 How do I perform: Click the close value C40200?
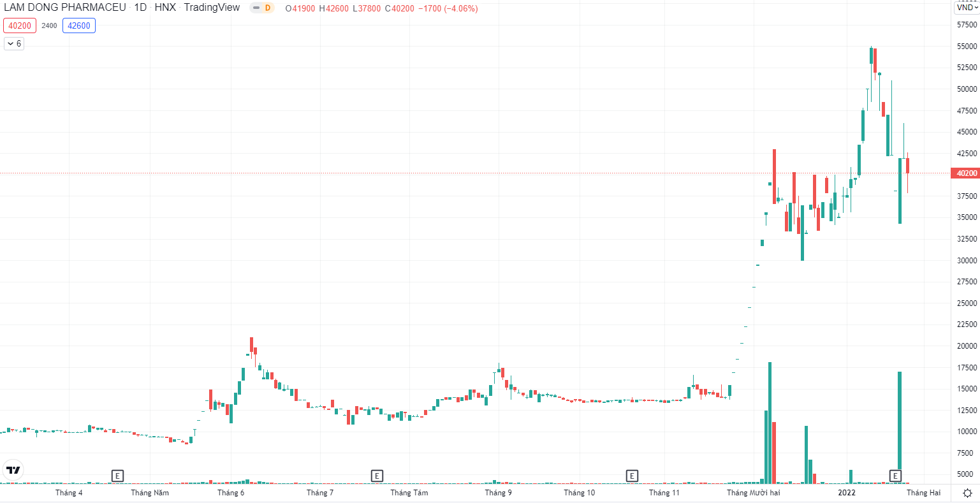(400, 8)
